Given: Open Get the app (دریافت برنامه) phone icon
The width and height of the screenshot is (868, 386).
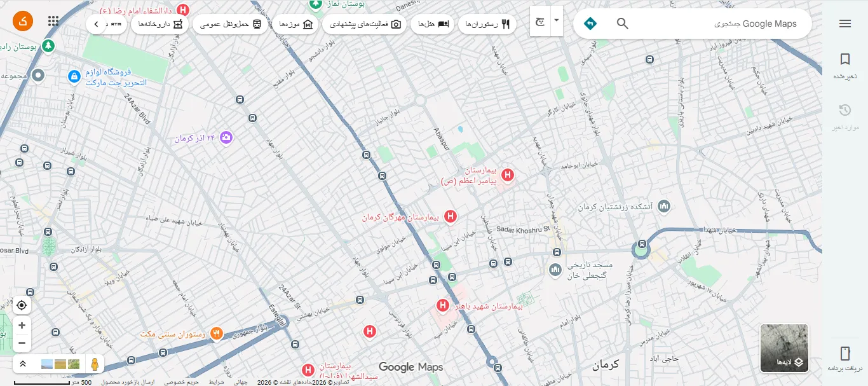Looking at the screenshot, I should tap(844, 359).
